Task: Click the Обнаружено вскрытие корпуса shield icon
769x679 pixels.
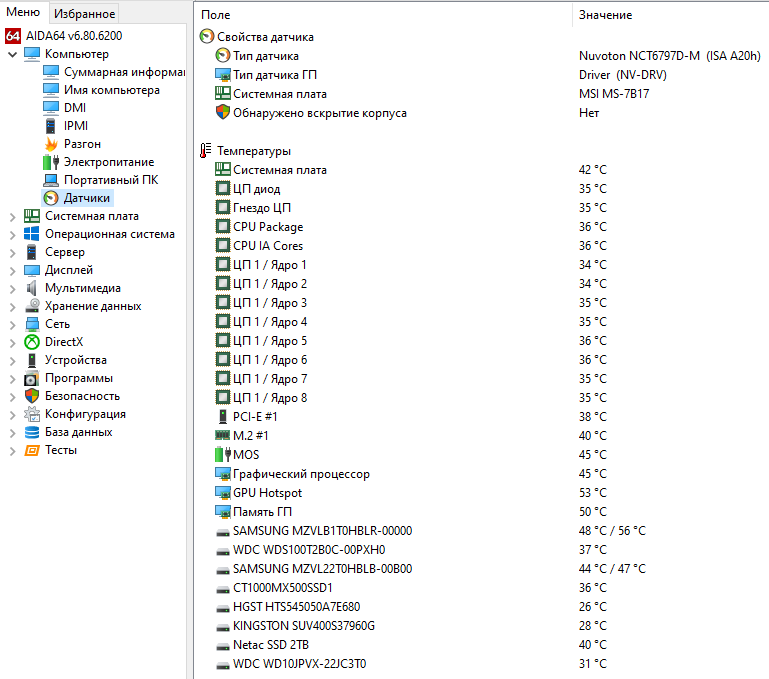Action: tap(223, 112)
